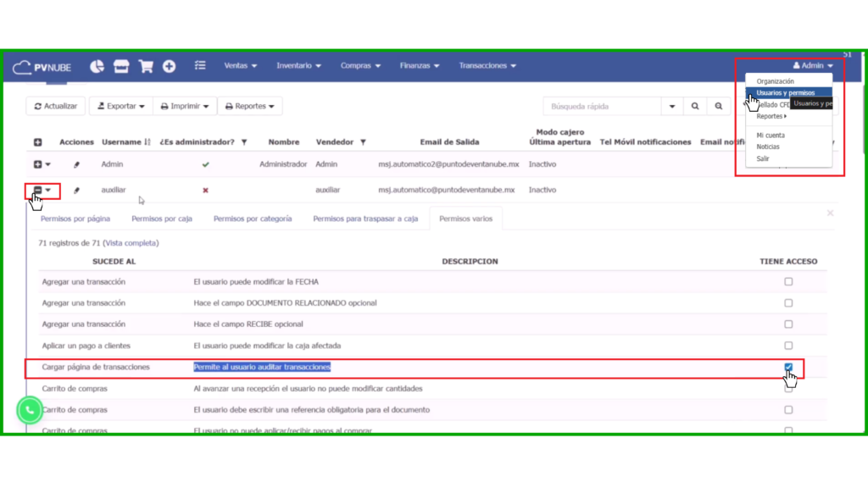
Task: Click the green phone call icon
Action: click(30, 410)
